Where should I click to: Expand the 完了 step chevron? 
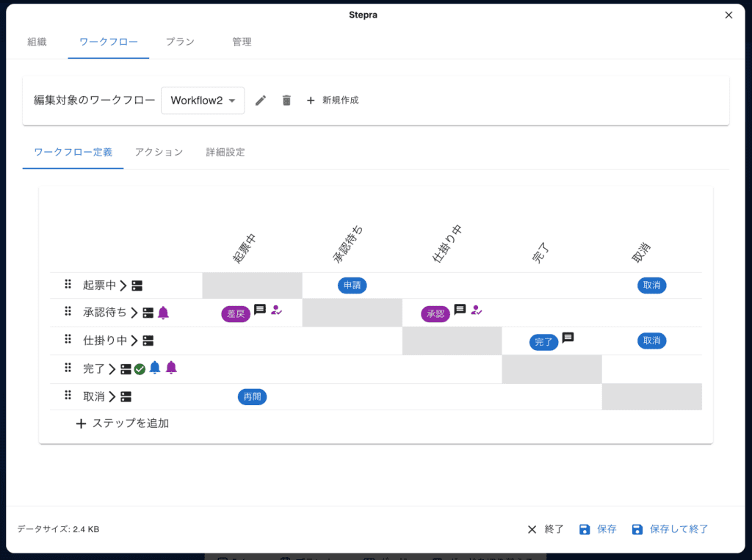112,369
